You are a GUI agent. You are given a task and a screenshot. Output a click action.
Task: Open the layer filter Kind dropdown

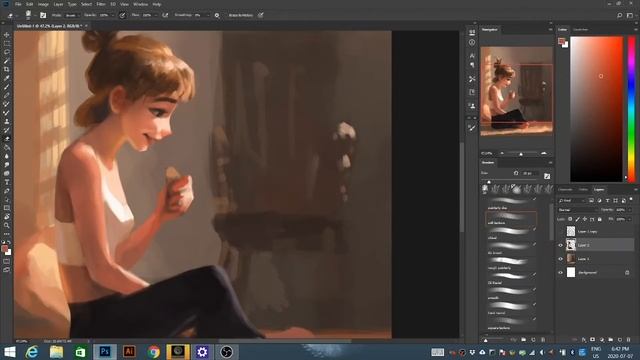pyautogui.click(x=572, y=200)
